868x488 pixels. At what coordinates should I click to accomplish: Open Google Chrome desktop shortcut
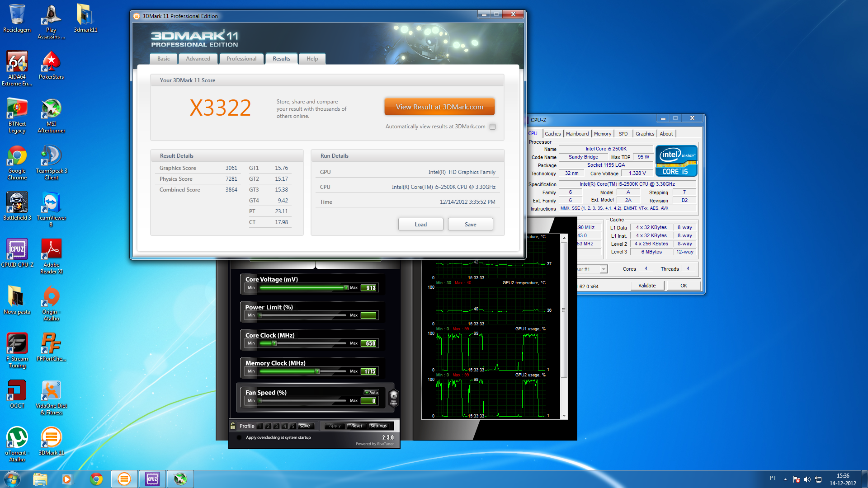17,163
